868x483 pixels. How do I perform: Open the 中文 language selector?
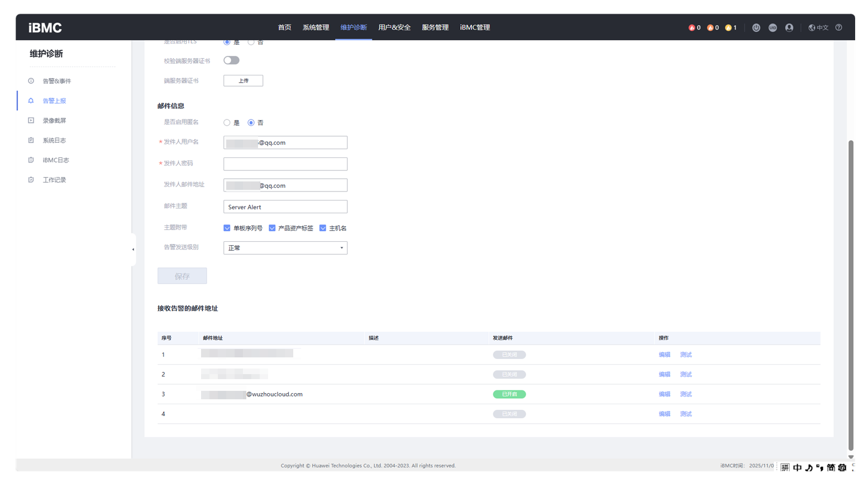(818, 27)
